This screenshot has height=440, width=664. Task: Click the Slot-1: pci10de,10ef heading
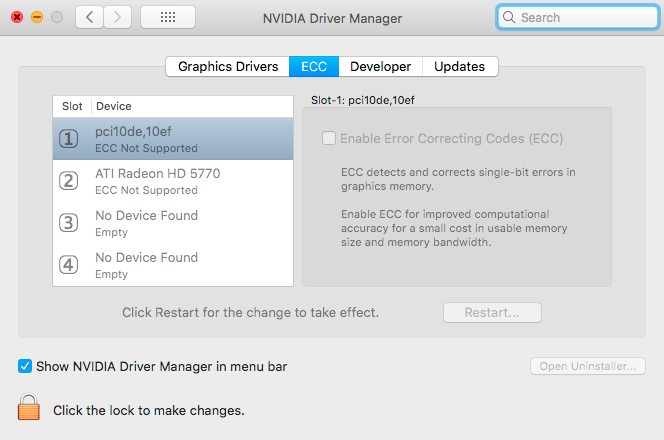point(362,100)
